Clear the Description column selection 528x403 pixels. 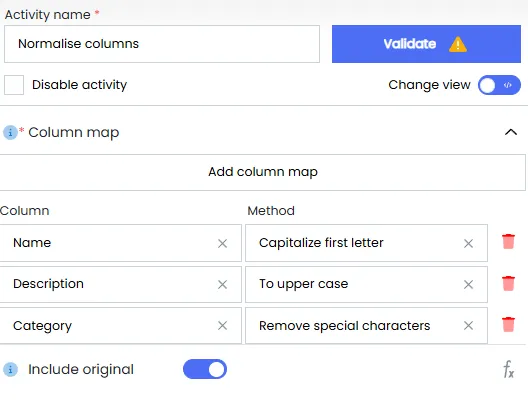pyautogui.click(x=222, y=284)
